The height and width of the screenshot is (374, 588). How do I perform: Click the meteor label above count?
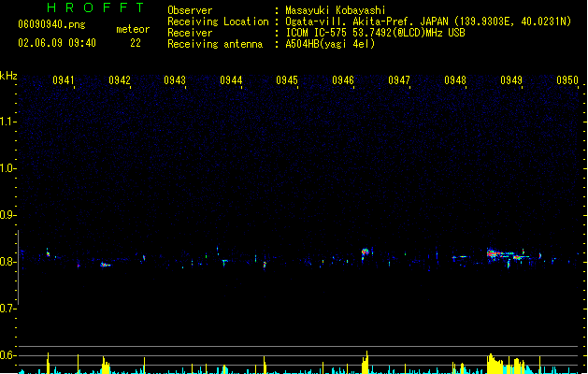133,29
